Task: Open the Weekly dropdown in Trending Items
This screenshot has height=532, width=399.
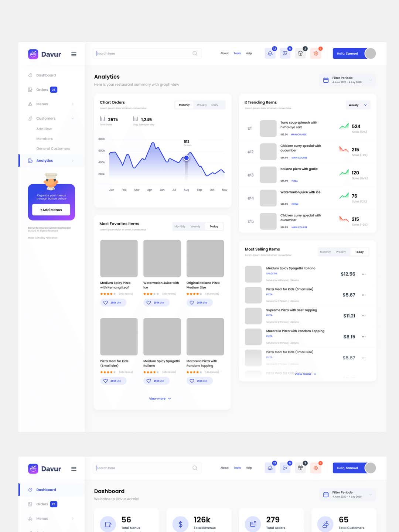Action: pos(358,105)
